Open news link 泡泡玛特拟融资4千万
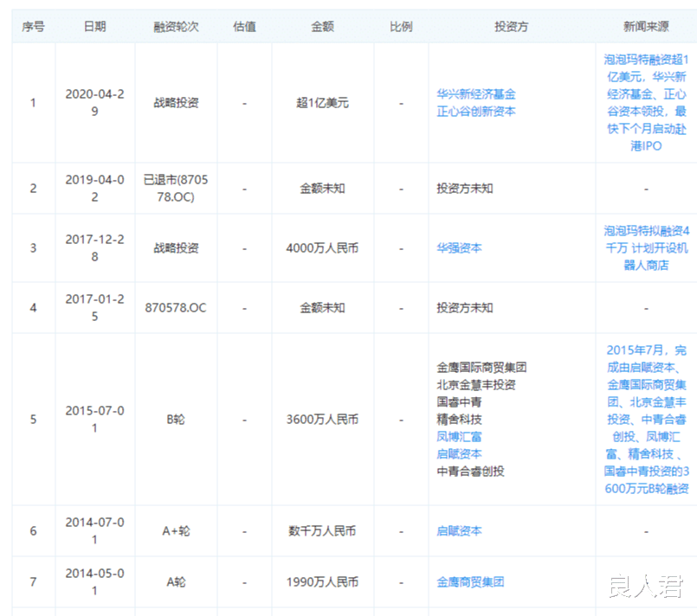The image size is (697, 616). tap(646, 247)
